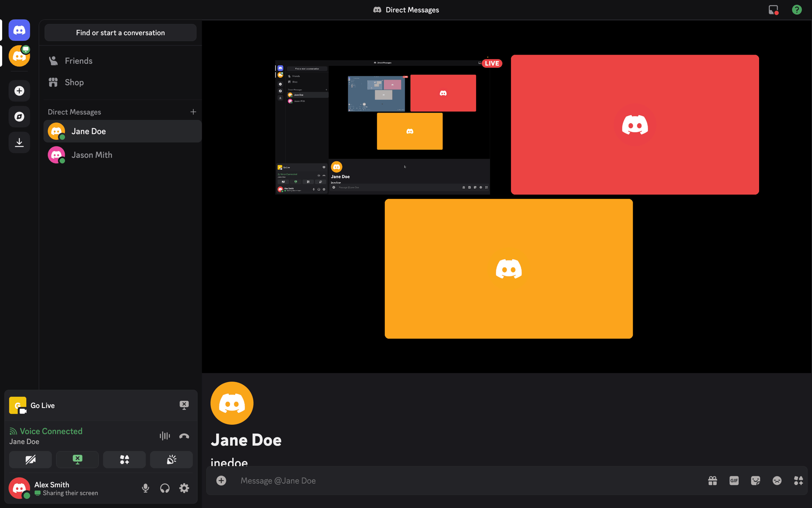Select the red participant video tile

[x=635, y=124]
